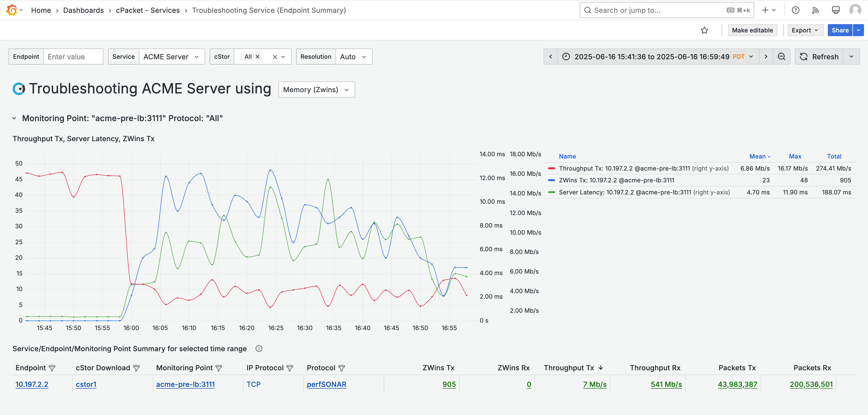Shift time range backward arrow

[x=550, y=57]
